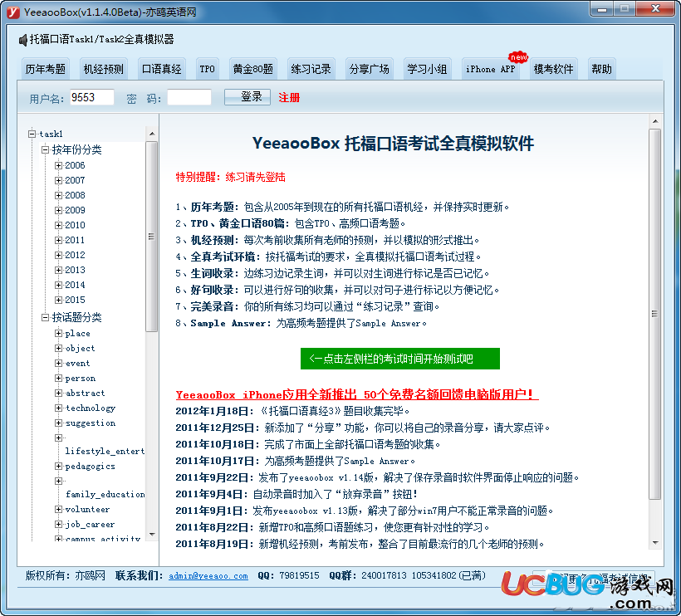Open the 历年考题 tab
Screen dimensions: 681x616
(x=45, y=69)
